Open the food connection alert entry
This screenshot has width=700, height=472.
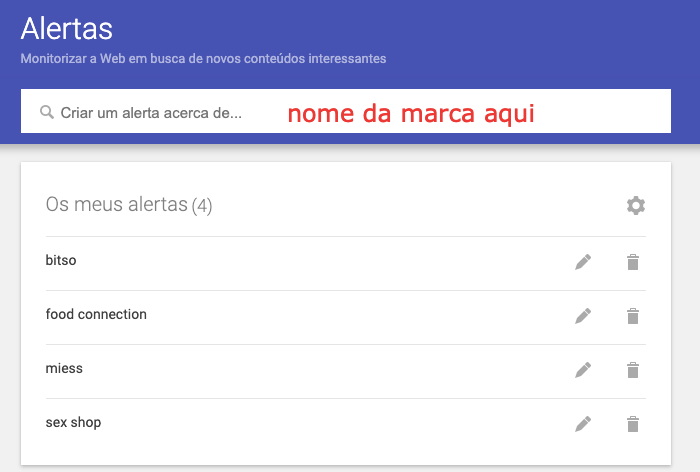click(x=96, y=314)
